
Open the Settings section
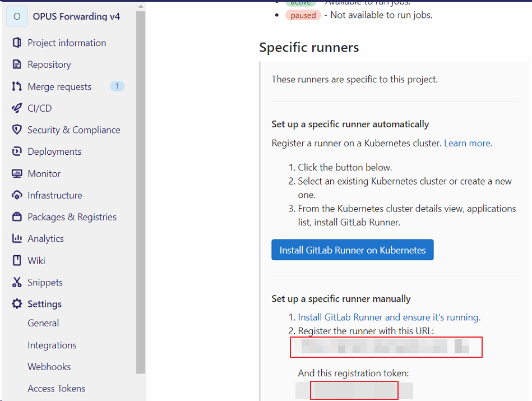click(44, 304)
